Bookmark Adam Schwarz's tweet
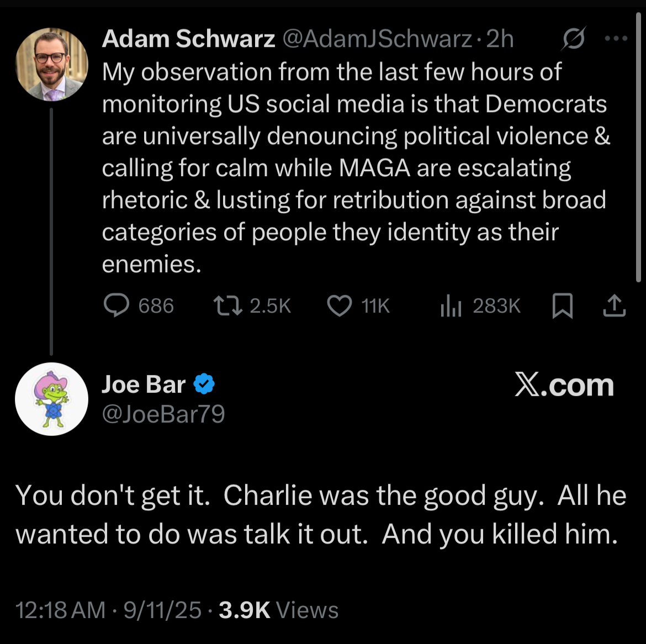Image resolution: width=646 pixels, height=644 pixels. [563, 305]
